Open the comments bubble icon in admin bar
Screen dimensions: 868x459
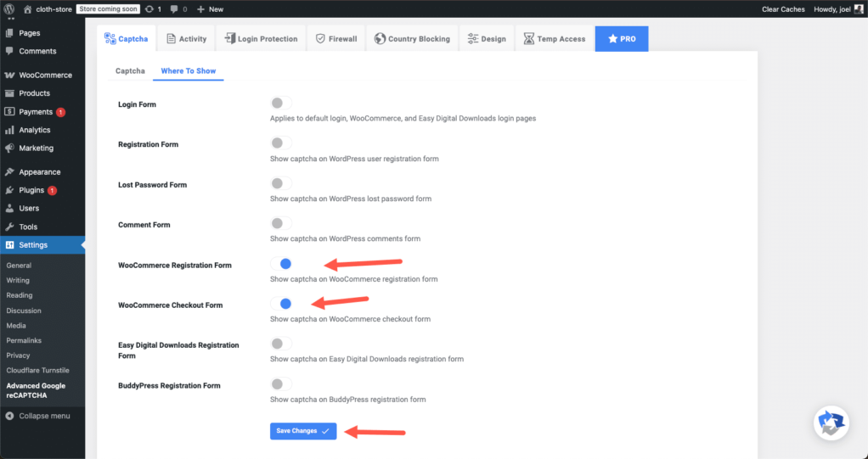[174, 8]
